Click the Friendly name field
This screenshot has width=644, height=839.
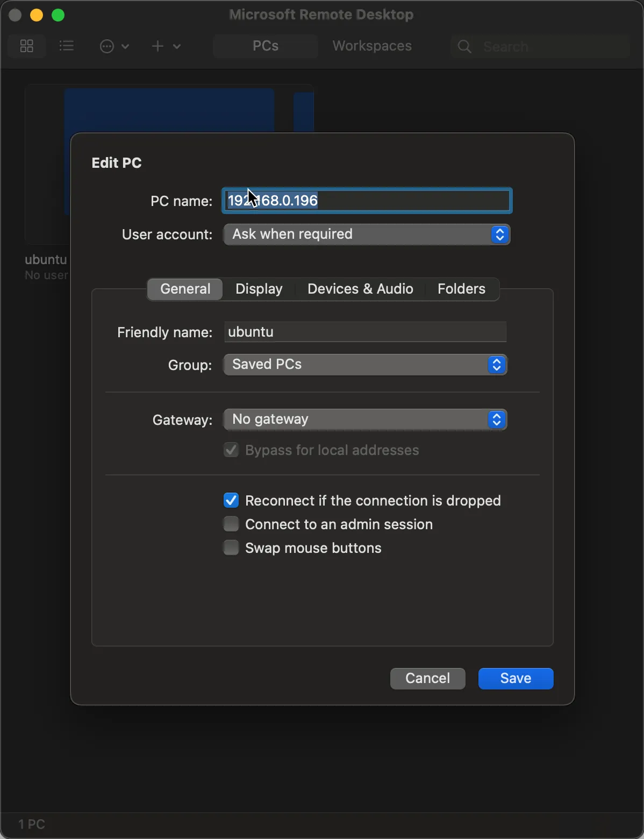coord(365,332)
